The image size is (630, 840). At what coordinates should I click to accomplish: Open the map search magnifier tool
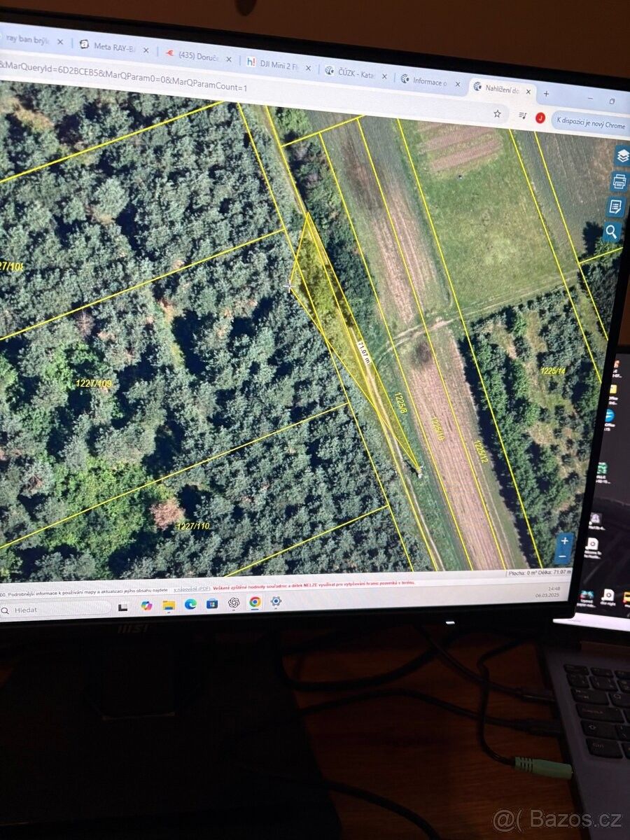(611, 232)
